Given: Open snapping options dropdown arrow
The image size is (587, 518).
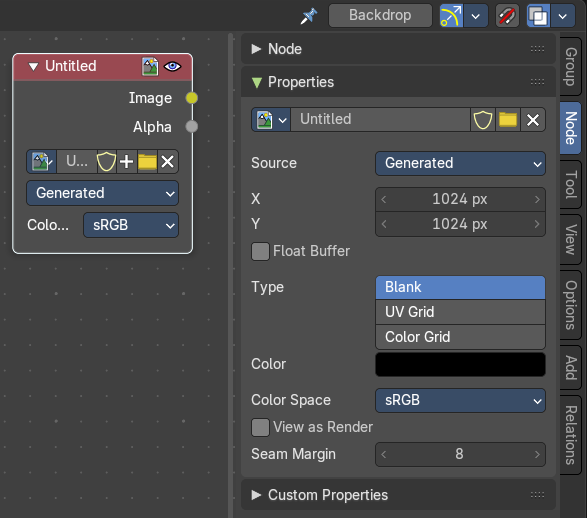Looking at the screenshot, I should click(476, 15).
